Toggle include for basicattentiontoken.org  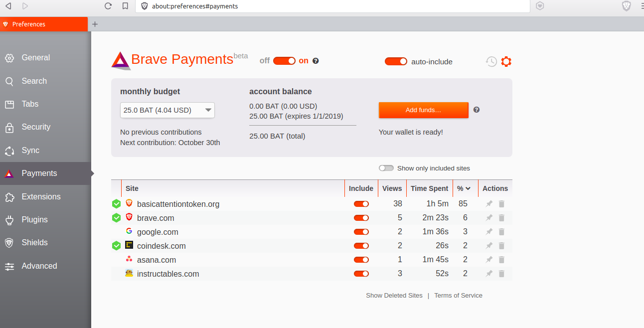point(361,204)
